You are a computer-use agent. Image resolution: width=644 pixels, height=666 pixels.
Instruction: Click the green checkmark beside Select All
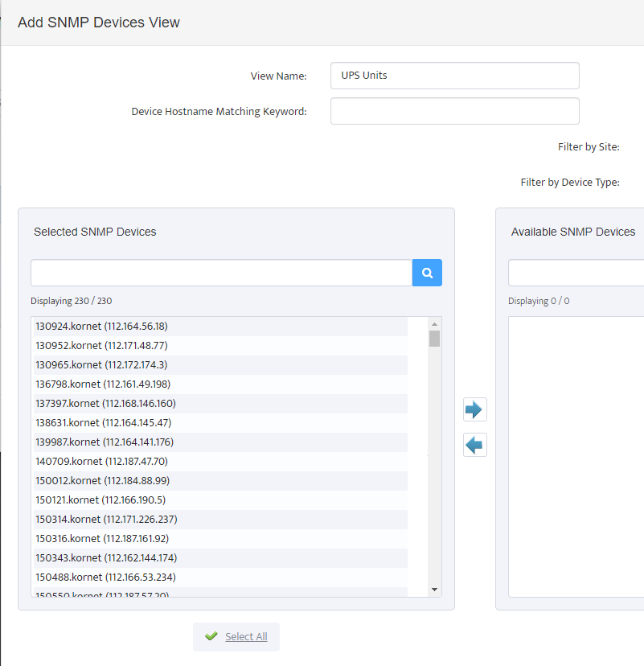(211, 636)
